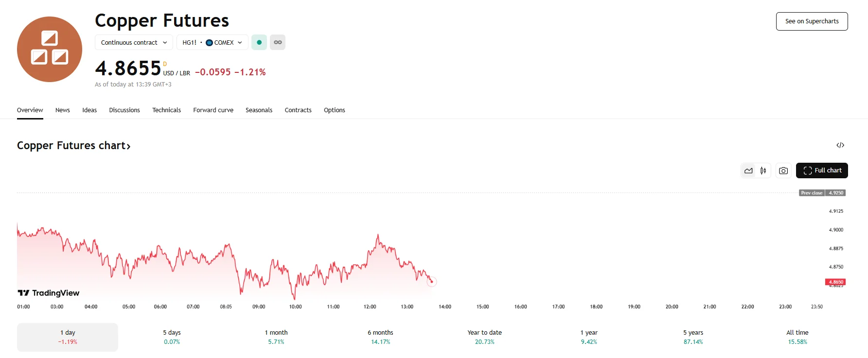Click the Copper Futures logo icon
868x358 pixels.
tap(50, 50)
